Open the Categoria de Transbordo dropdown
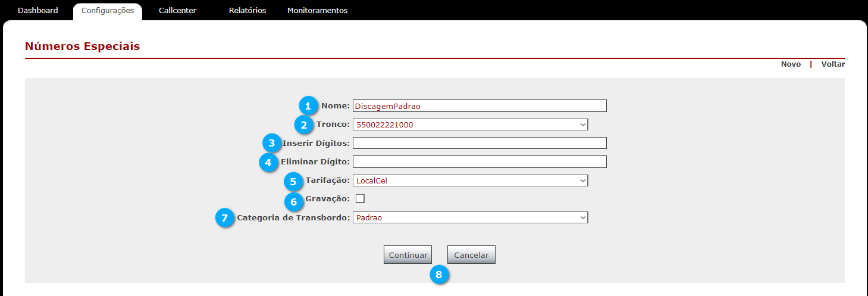Image resolution: width=868 pixels, height=296 pixels. pyautogui.click(x=470, y=217)
